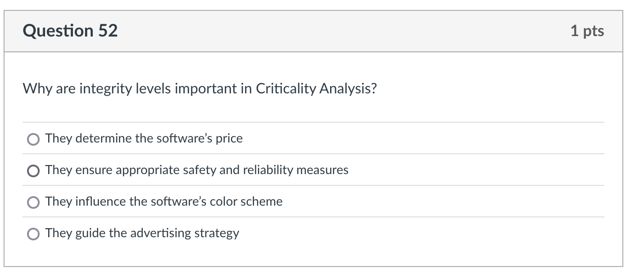Click the color scheme answer label
The image size is (644, 276).
(x=163, y=202)
